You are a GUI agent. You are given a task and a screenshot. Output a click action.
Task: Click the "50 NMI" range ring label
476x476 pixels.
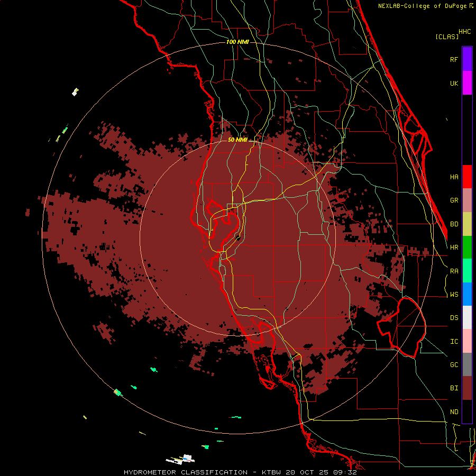[x=237, y=140]
